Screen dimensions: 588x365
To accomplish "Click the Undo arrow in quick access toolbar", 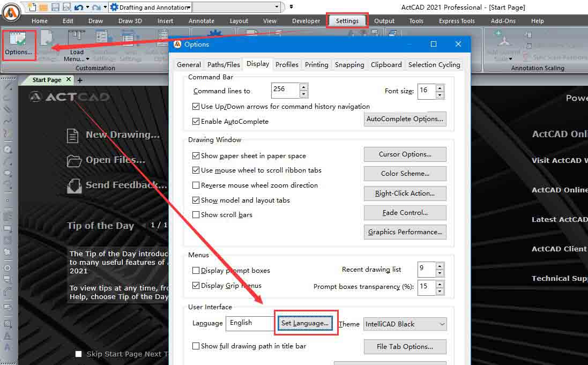I will (79, 8).
